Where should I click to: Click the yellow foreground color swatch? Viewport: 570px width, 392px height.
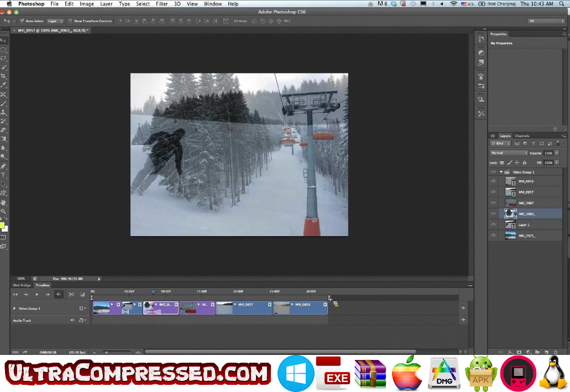point(2,226)
